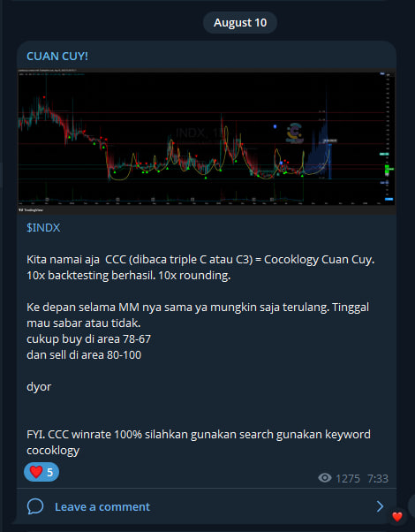This screenshot has height=532, width=415.
Task: Click the floating heart quick reaction button
Action: pos(397,517)
